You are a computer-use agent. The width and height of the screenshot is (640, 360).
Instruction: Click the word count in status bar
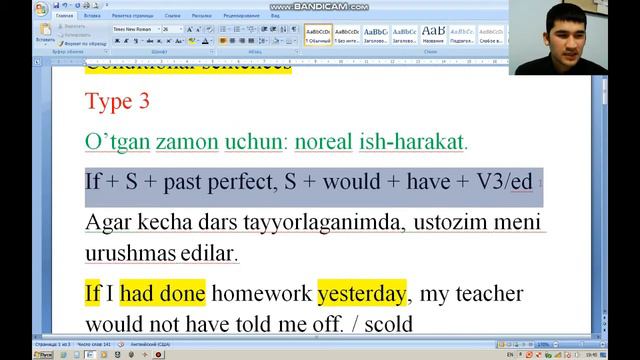(94, 345)
